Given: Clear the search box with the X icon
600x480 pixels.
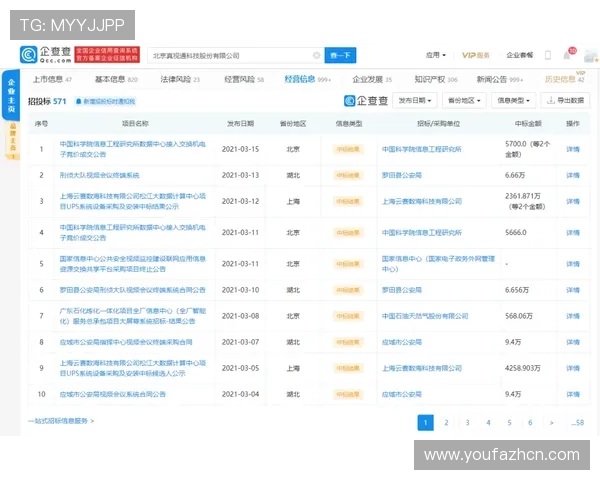Looking at the screenshot, I should coord(316,56).
